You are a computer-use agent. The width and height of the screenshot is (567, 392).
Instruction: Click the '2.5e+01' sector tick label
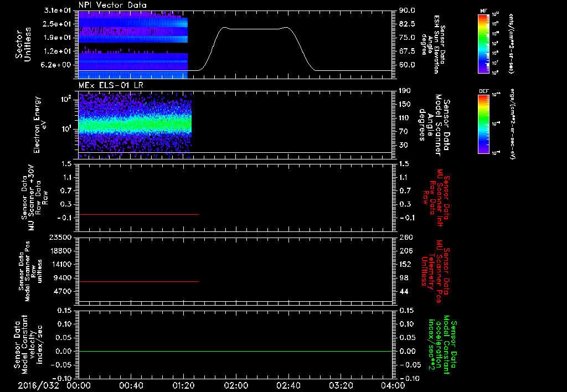58,24
